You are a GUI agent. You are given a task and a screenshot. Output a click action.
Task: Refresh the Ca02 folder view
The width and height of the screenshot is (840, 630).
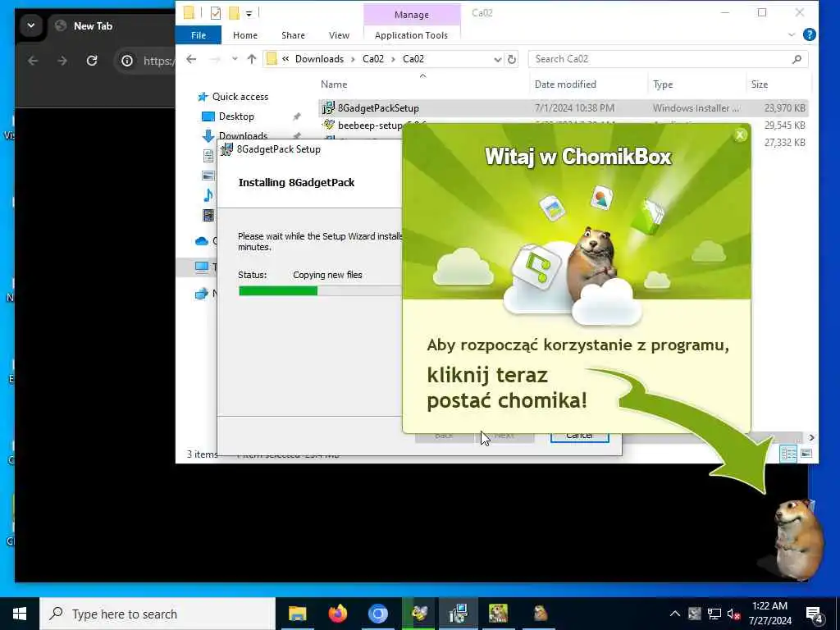point(512,59)
